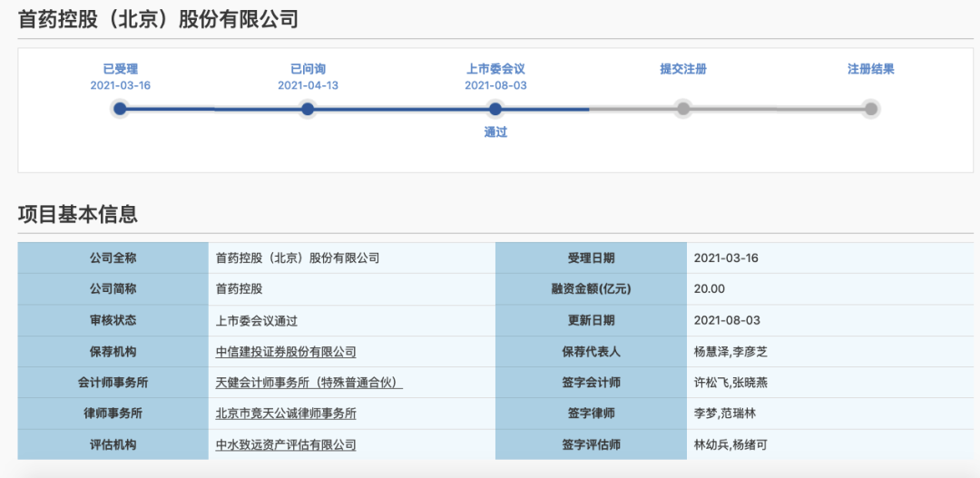Click the 审核状态 header cell
The image size is (980, 478).
(113, 320)
